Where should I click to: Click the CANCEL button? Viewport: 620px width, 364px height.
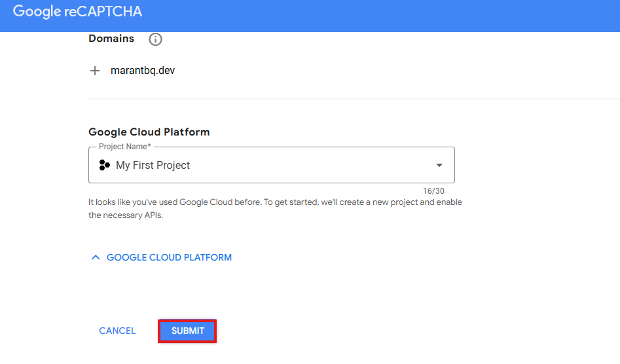click(117, 331)
